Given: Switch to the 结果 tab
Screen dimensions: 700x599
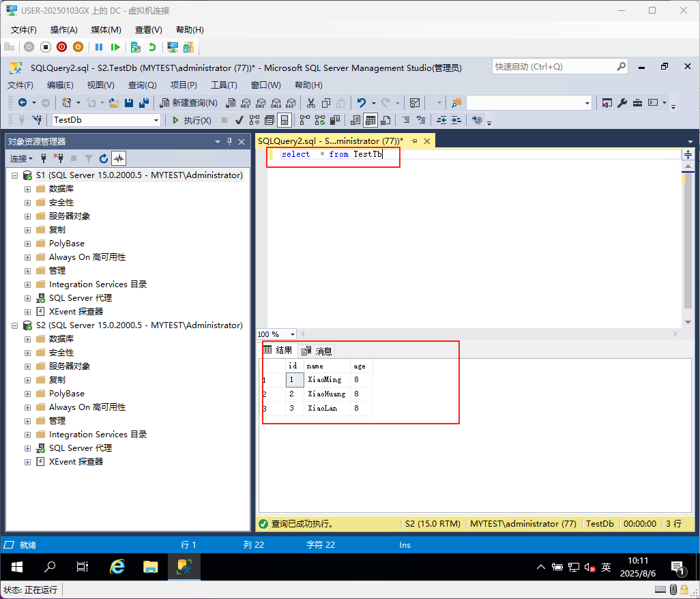Looking at the screenshot, I should tap(278, 351).
